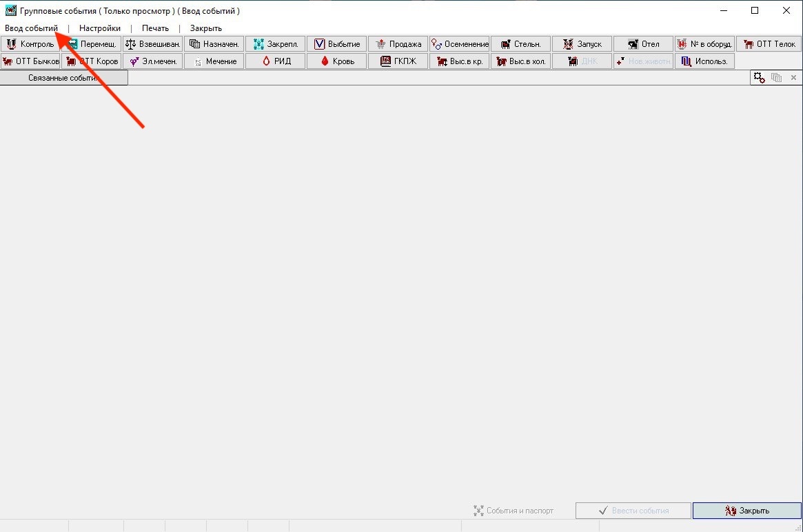Viewport: 803px width, 532px height.
Task: Click the Назначен. toolbar button
Action: click(x=214, y=44)
